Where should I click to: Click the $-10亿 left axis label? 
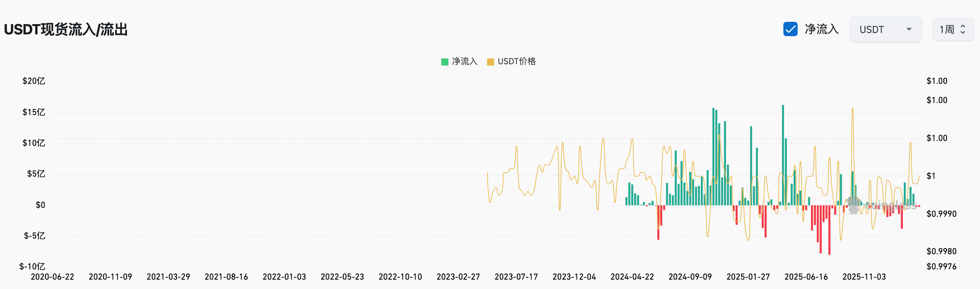point(32,267)
